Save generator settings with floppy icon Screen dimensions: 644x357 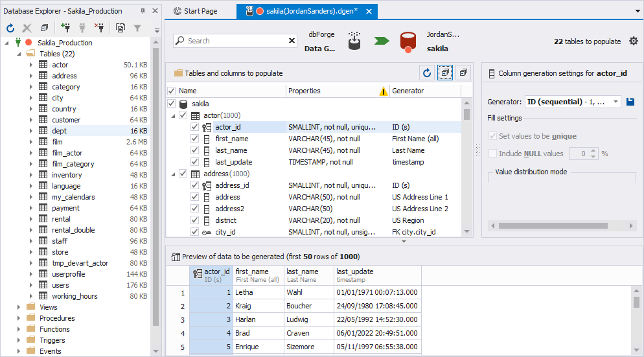[630, 102]
